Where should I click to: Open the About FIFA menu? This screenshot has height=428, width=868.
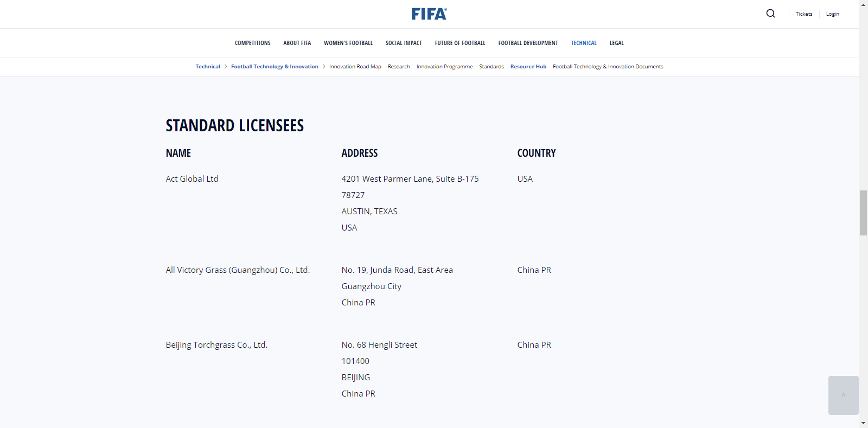point(297,43)
